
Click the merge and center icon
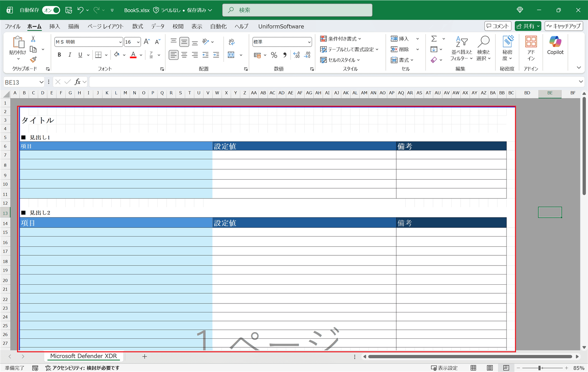click(231, 55)
